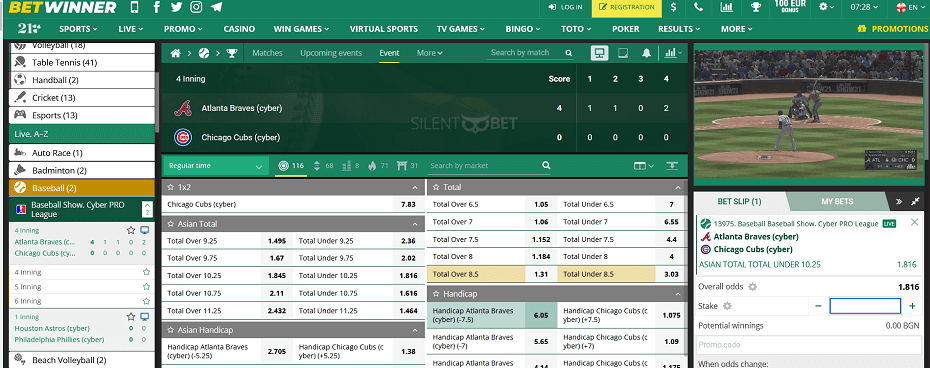Open the EN language dropdown
This screenshot has height=368, width=930.
pos(911,7)
